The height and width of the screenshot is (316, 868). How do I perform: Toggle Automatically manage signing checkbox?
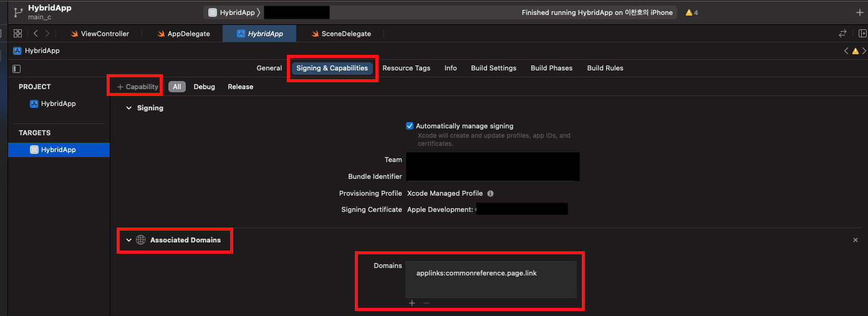coord(410,126)
